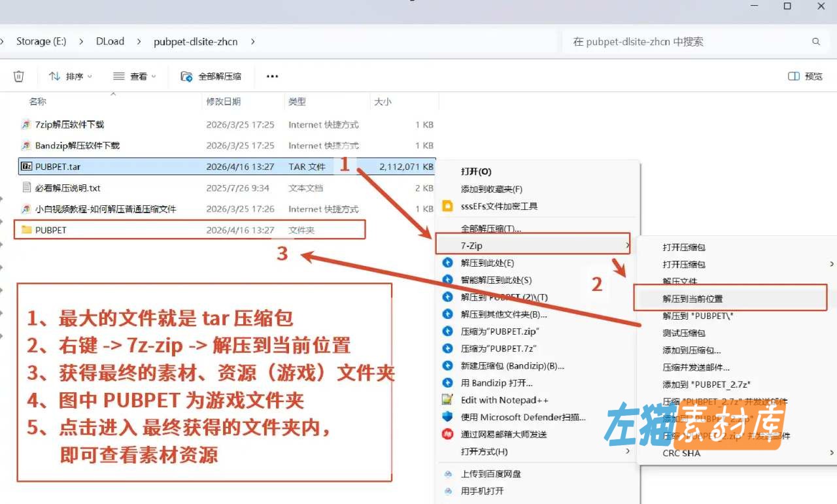Maximize the Explorer window
837x504 pixels.
coord(787,6)
